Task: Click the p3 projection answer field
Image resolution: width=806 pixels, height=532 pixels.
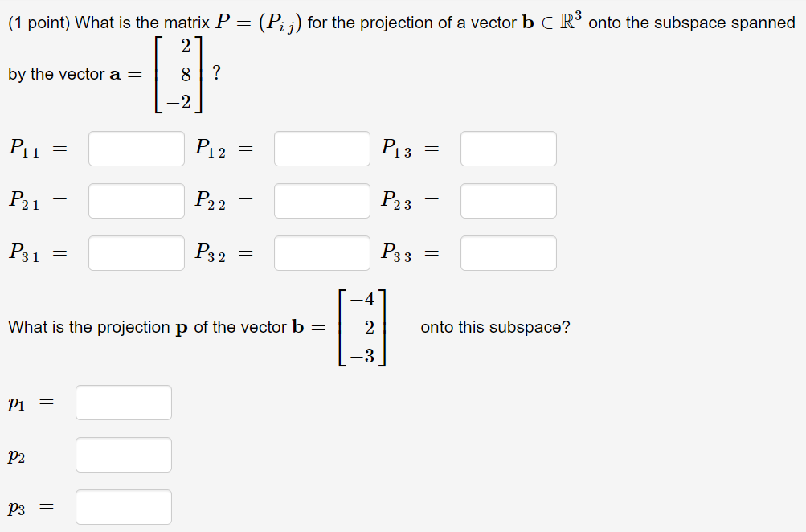Action: click(x=123, y=506)
